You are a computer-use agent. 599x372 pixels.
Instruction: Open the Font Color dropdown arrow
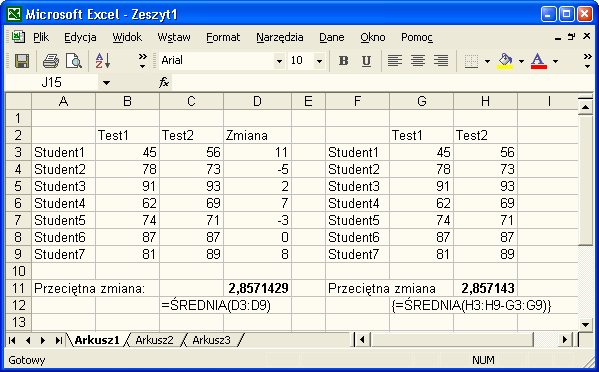(x=555, y=61)
